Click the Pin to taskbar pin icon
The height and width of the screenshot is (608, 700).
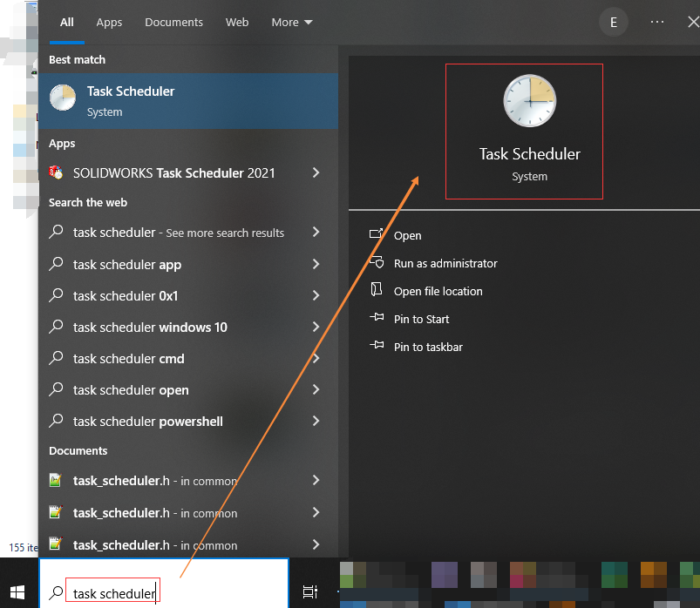tap(377, 345)
